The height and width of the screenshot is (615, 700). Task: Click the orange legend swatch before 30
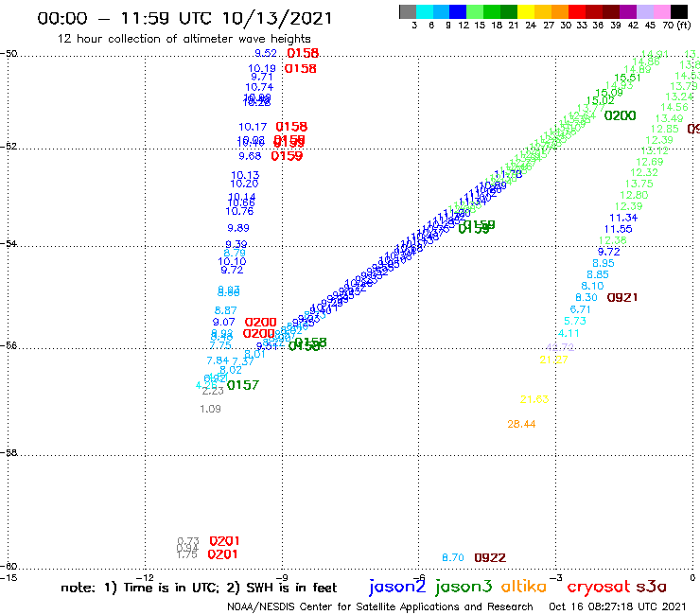560,11
